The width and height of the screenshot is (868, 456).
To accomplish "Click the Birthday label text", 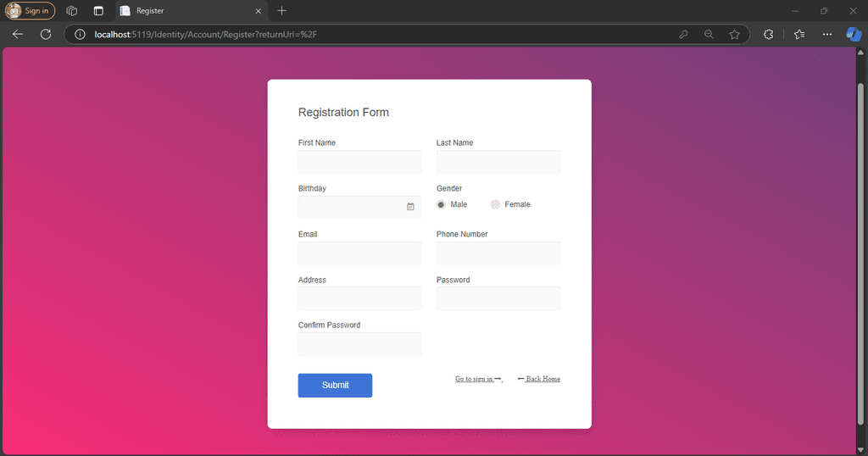I will pyautogui.click(x=312, y=189).
